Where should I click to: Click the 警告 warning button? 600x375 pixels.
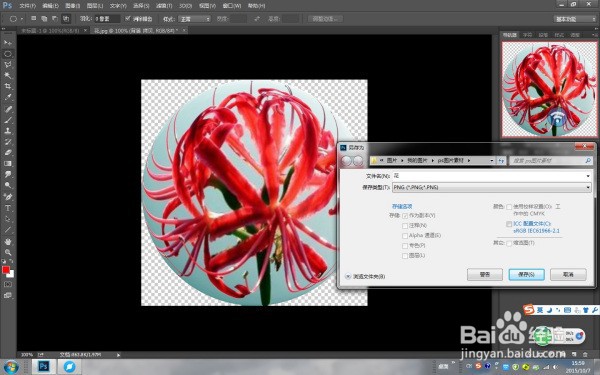coord(485,274)
